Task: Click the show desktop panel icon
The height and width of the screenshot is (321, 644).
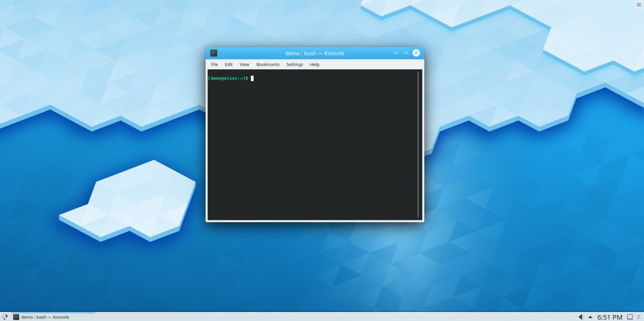Action: pos(629,317)
